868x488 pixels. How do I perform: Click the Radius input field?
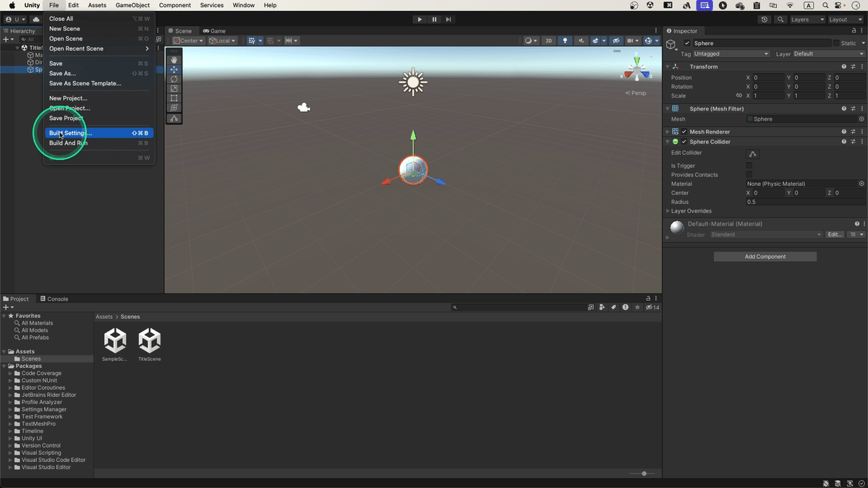point(805,202)
